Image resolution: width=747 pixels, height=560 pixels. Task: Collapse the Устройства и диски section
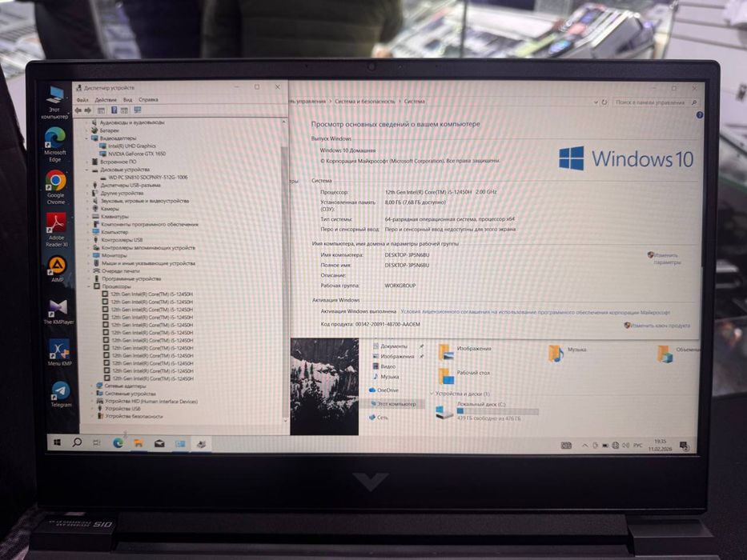coord(432,394)
